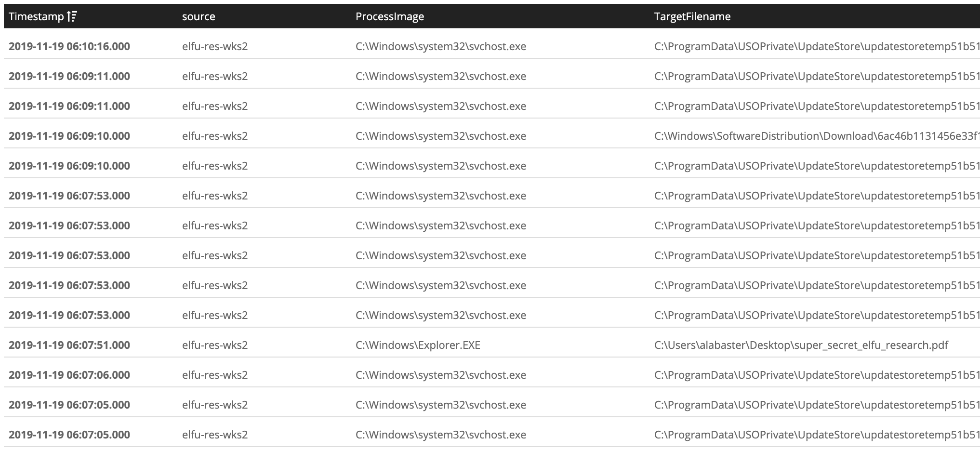Screen dimensions: 980x451
Task: Click svchost.exe in SoftwareDistribution row
Action: (441, 136)
